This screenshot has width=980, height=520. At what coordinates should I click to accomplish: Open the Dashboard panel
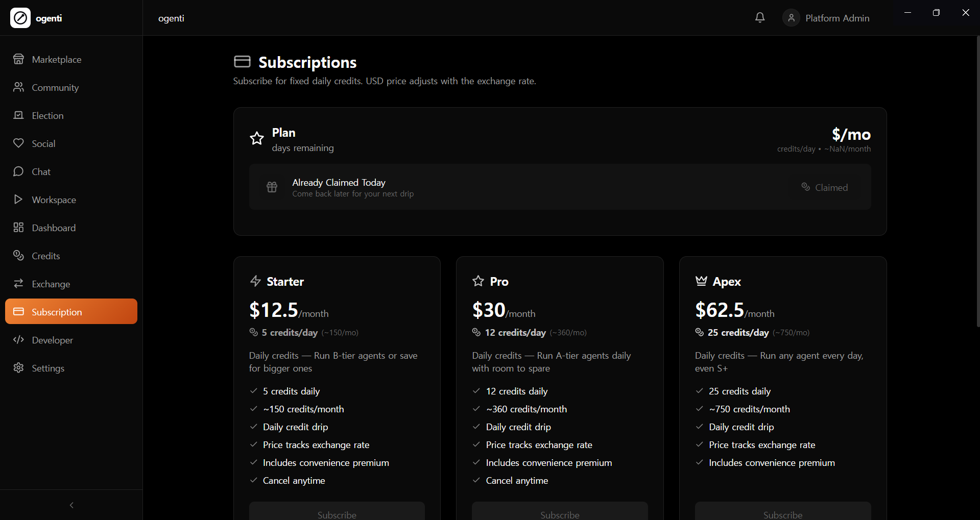click(x=54, y=228)
